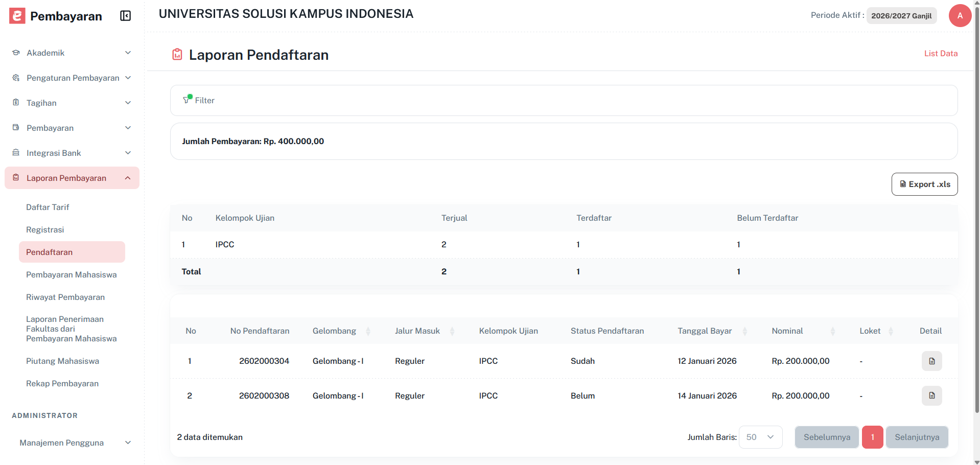Image resolution: width=980 pixels, height=465 pixels.
Task: Click Export .xls button
Action: tap(924, 184)
